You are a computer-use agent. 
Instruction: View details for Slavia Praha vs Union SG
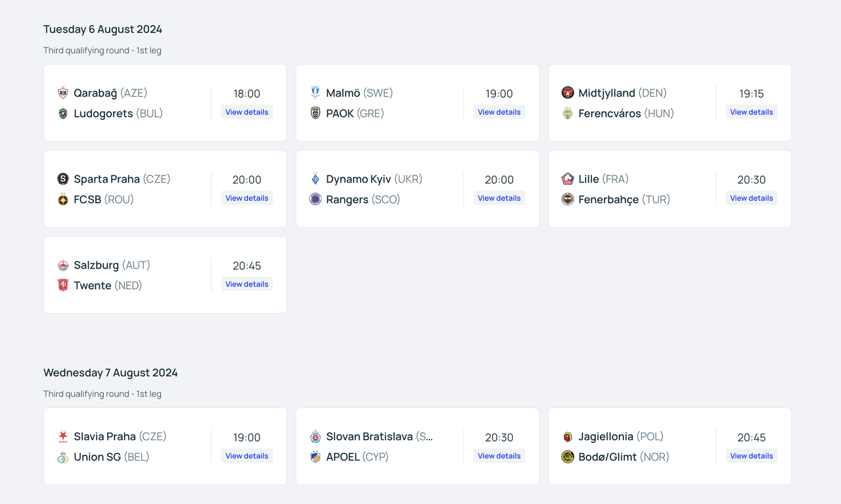click(247, 456)
